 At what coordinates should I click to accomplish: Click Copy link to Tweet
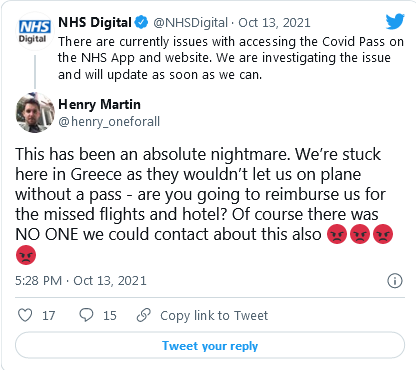point(214,315)
